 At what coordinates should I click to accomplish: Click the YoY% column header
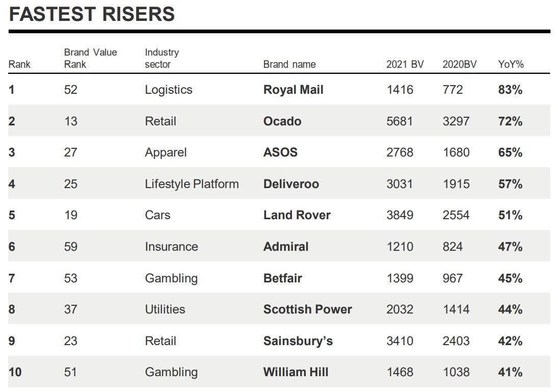[511, 64]
